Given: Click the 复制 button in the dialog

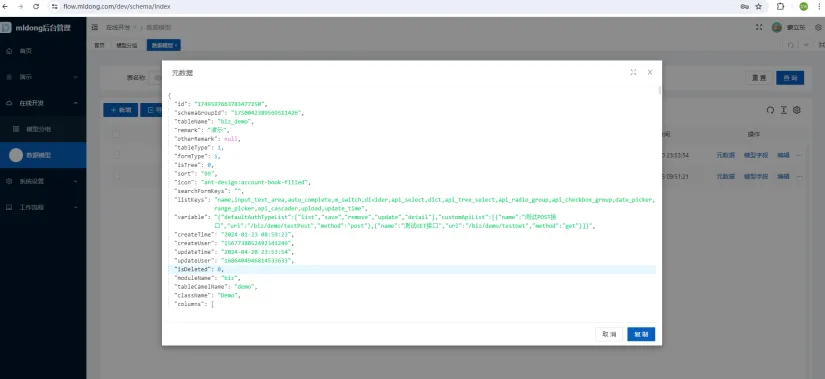Looking at the screenshot, I should [641, 334].
